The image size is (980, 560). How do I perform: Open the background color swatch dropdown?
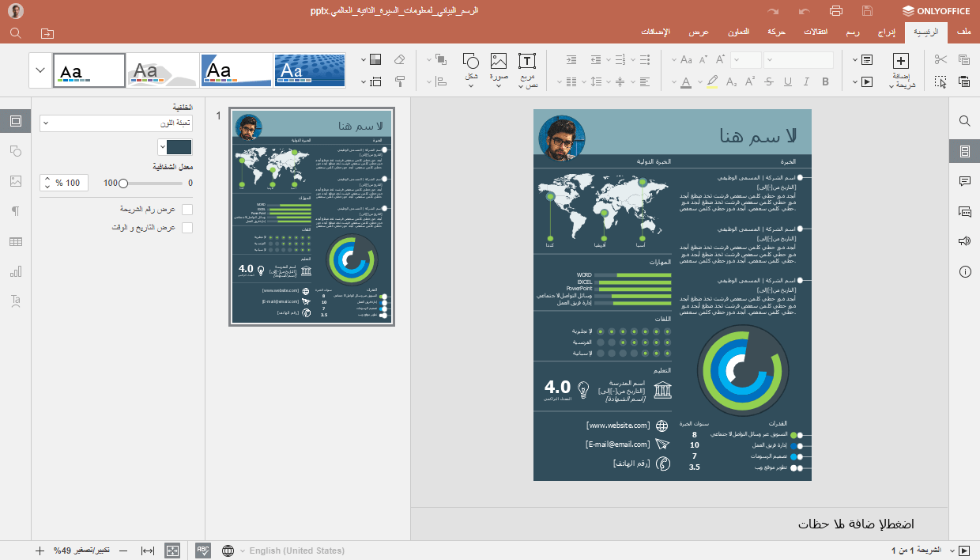(174, 146)
